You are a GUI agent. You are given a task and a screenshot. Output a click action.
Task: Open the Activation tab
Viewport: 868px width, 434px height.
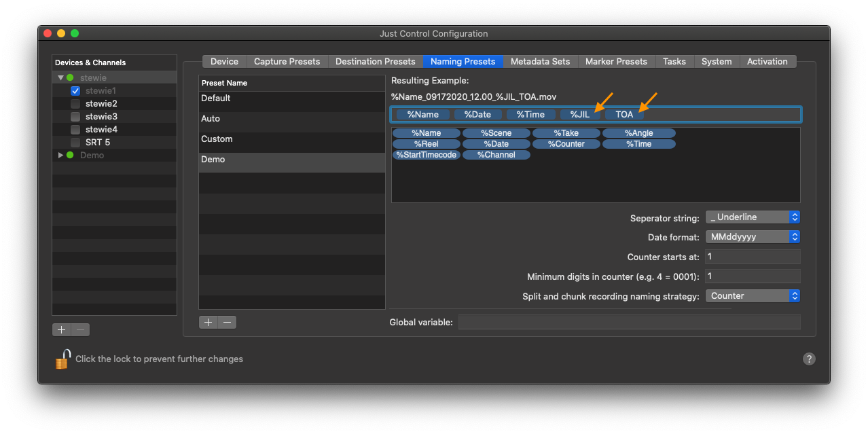click(x=767, y=61)
